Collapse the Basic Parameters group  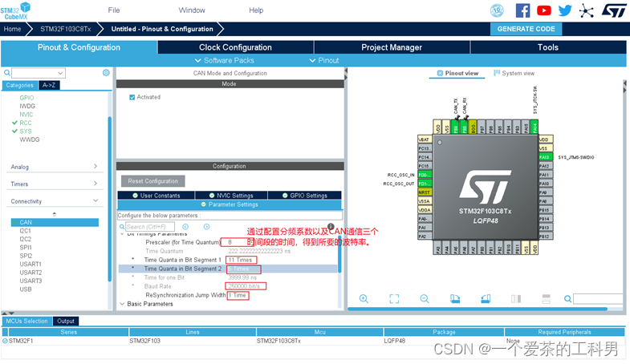coord(122,304)
